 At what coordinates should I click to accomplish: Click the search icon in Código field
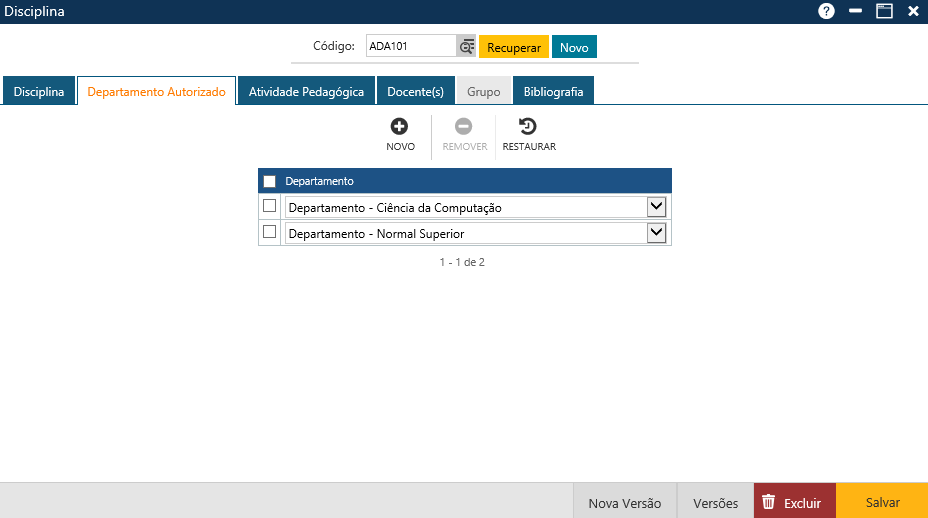[x=466, y=47]
